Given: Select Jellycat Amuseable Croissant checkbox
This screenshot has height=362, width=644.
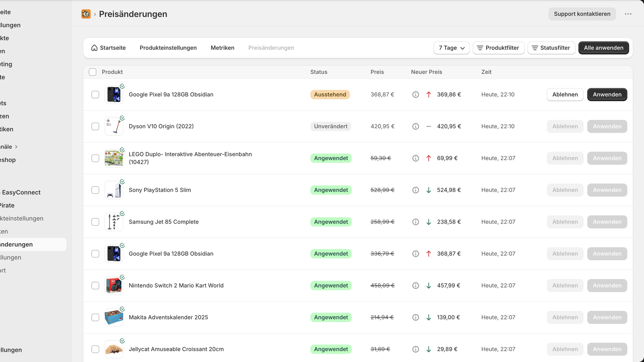Looking at the screenshot, I should click(95, 349).
